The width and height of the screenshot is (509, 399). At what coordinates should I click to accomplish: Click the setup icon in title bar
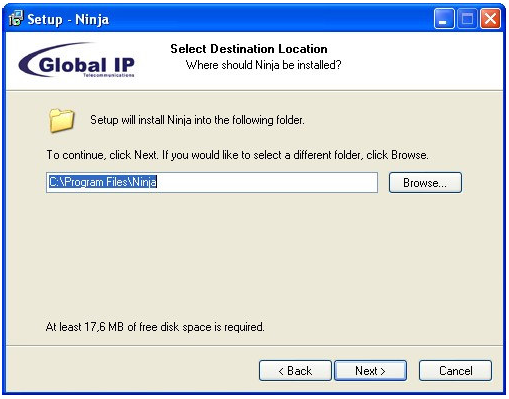tap(16, 18)
